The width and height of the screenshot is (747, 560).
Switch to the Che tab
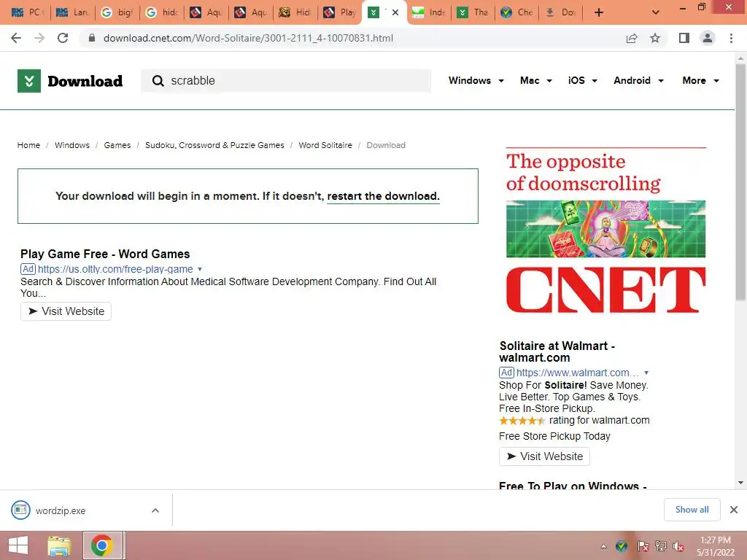(x=517, y=12)
